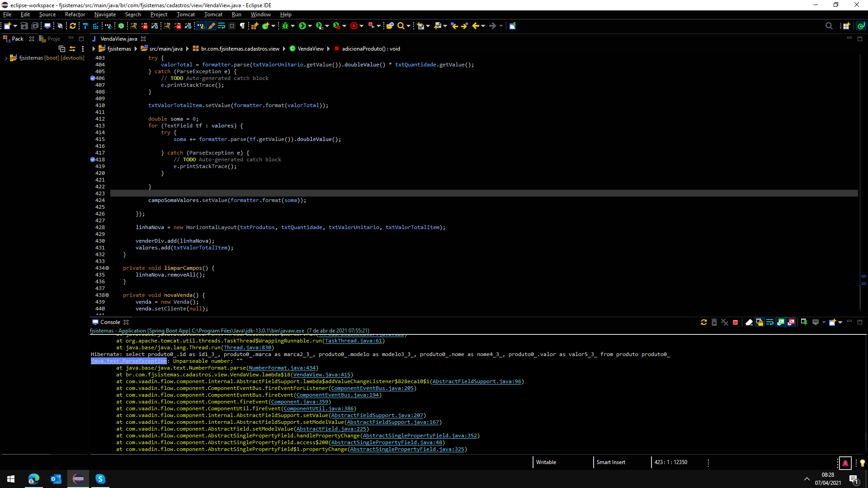Open the Window menu
Screen dimensions: 868x488
click(261, 14)
